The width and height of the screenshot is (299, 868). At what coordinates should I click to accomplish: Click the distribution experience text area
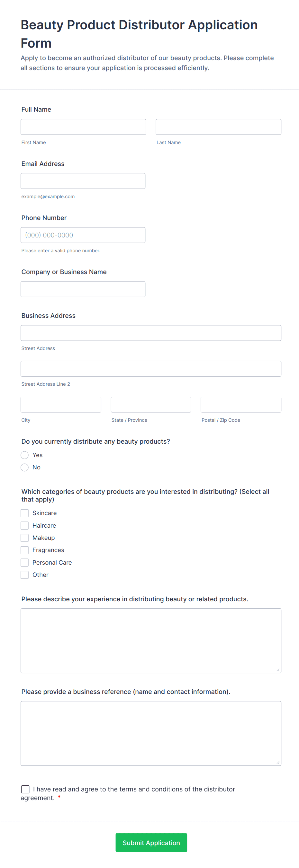151,641
